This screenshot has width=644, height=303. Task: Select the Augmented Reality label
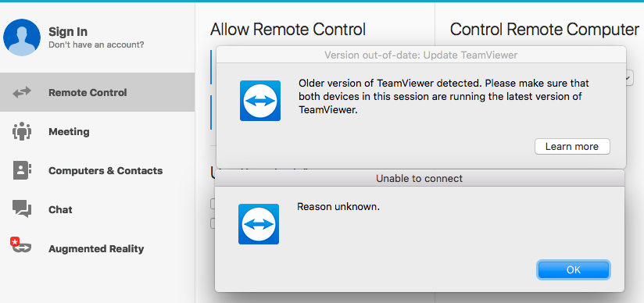point(96,249)
